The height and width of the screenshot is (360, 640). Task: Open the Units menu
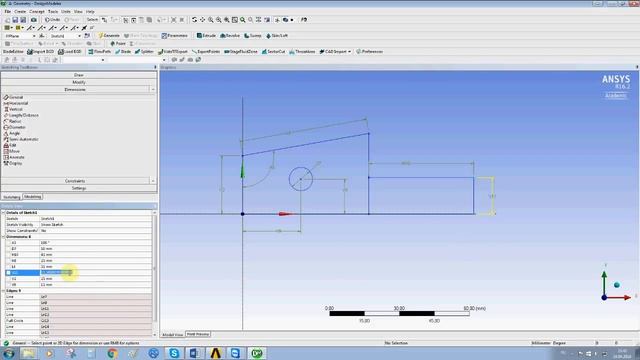click(66, 11)
